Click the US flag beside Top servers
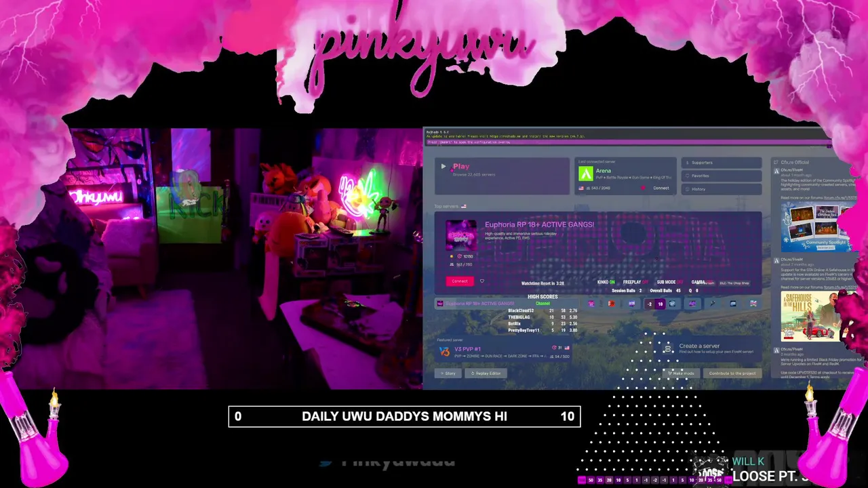Screen dimensions: 868x488 click(464, 206)
